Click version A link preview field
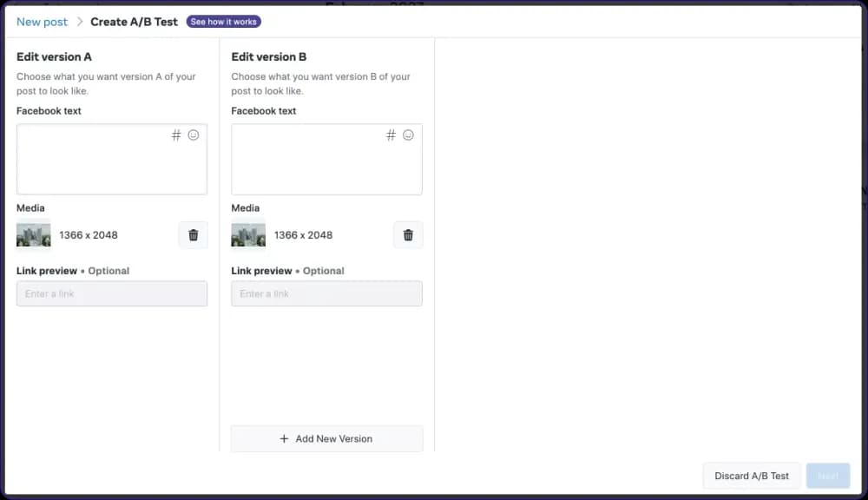 pos(112,293)
